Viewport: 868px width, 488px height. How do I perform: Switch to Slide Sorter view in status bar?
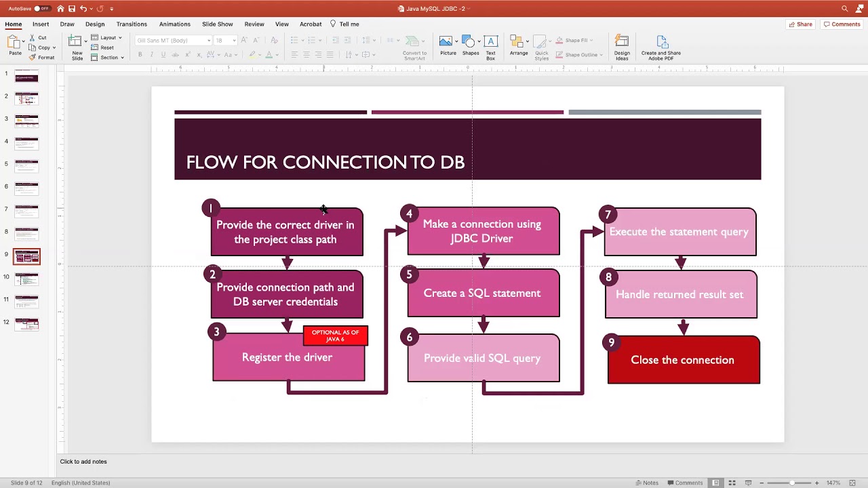(732, 483)
